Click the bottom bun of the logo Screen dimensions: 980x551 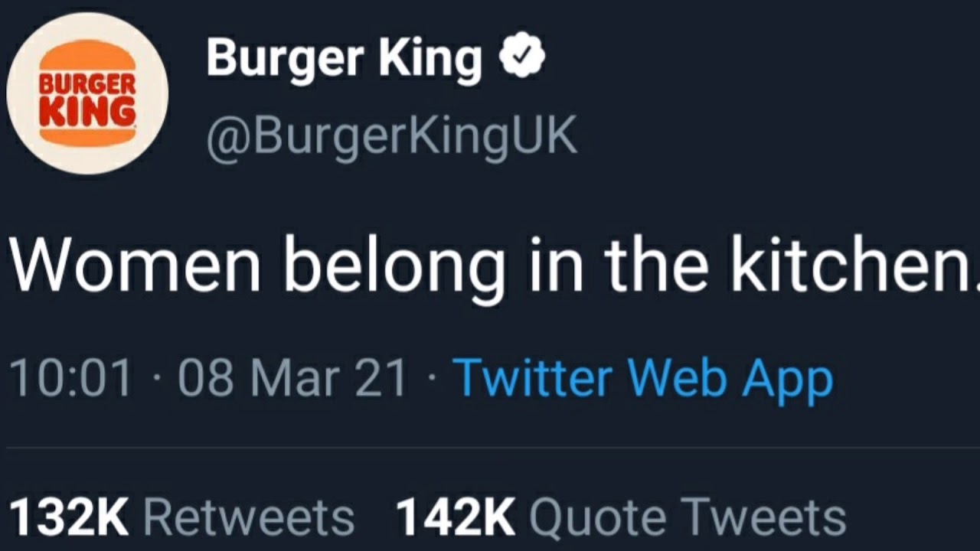87,135
